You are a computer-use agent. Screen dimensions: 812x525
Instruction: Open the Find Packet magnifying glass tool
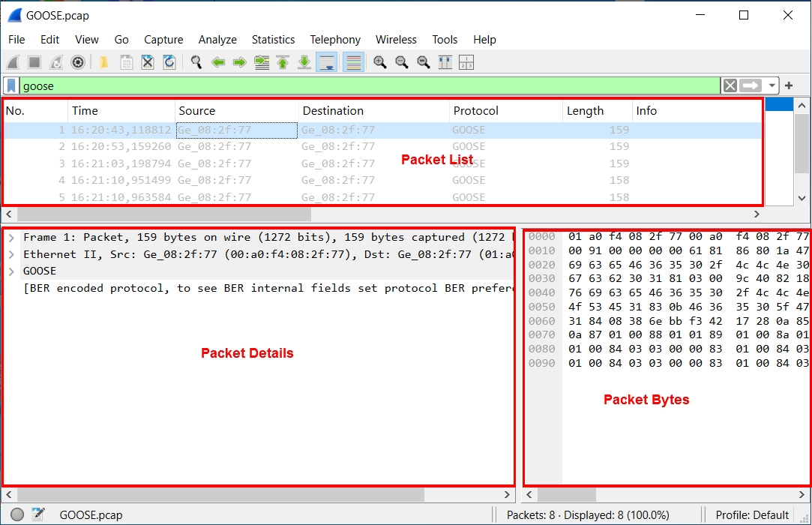click(x=196, y=62)
